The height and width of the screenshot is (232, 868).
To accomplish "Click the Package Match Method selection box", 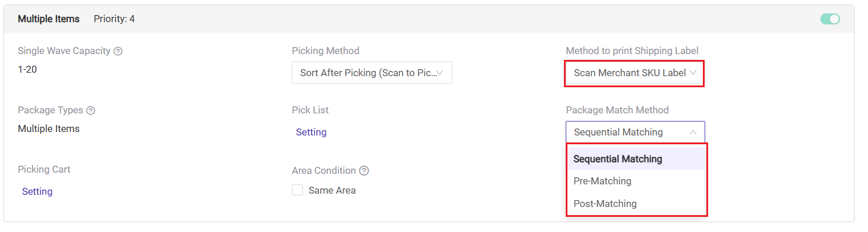I will tap(635, 133).
